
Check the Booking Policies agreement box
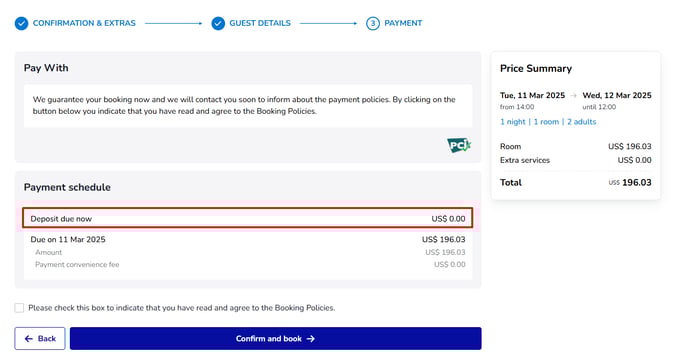[19, 308]
